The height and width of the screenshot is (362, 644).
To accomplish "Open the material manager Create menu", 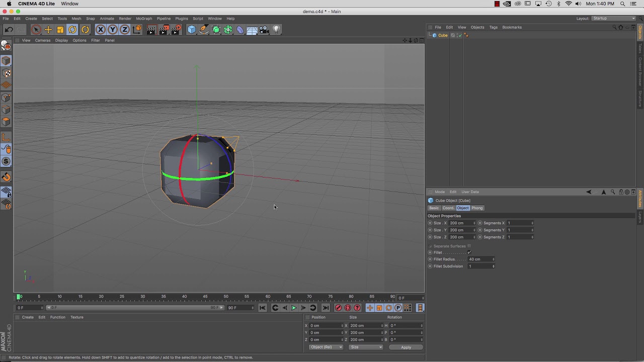I will pos(28,317).
